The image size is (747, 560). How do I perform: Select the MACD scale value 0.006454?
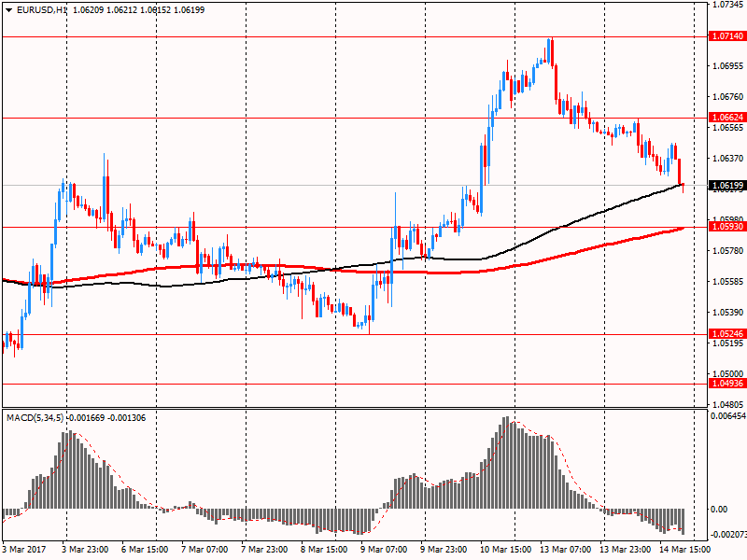pyautogui.click(x=728, y=416)
